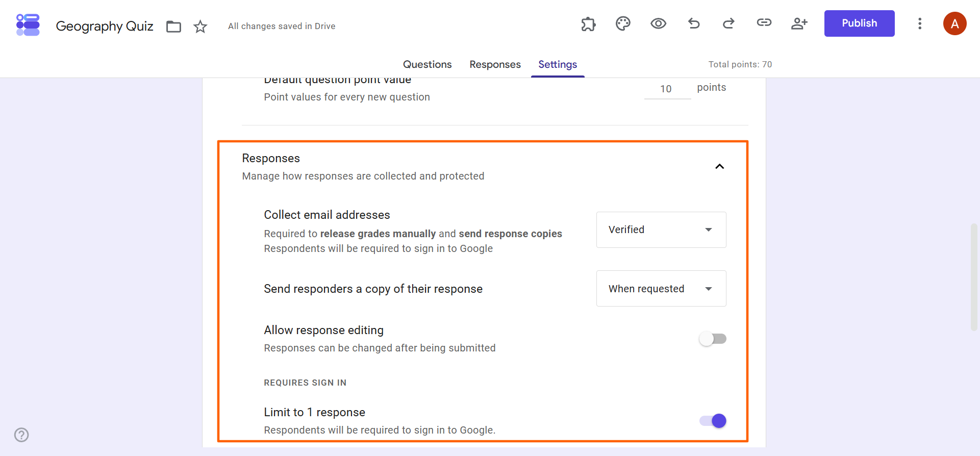This screenshot has height=456, width=980.
Task: Copy responder link icon
Action: click(x=764, y=22)
